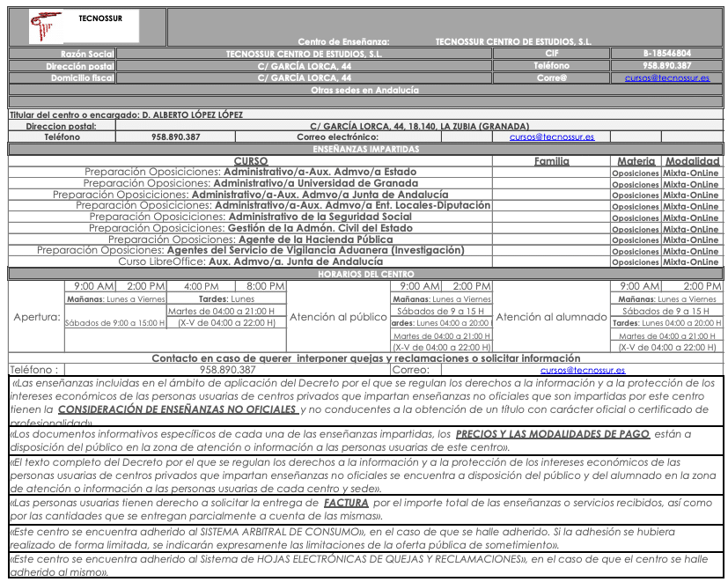This screenshot has height=582, width=728.
Task: Click the underlined FACTURA text
Action: [345, 503]
